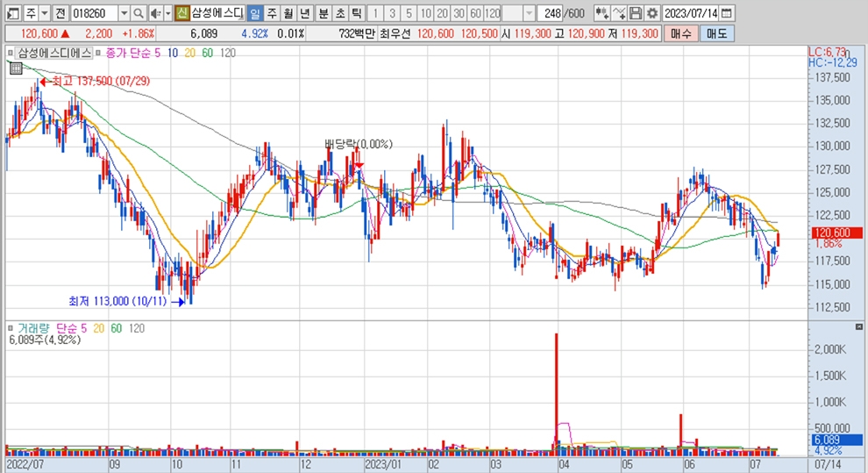The width and height of the screenshot is (868, 473).
Task: Click blue 10-day moving average legend
Action: click(x=172, y=53)
